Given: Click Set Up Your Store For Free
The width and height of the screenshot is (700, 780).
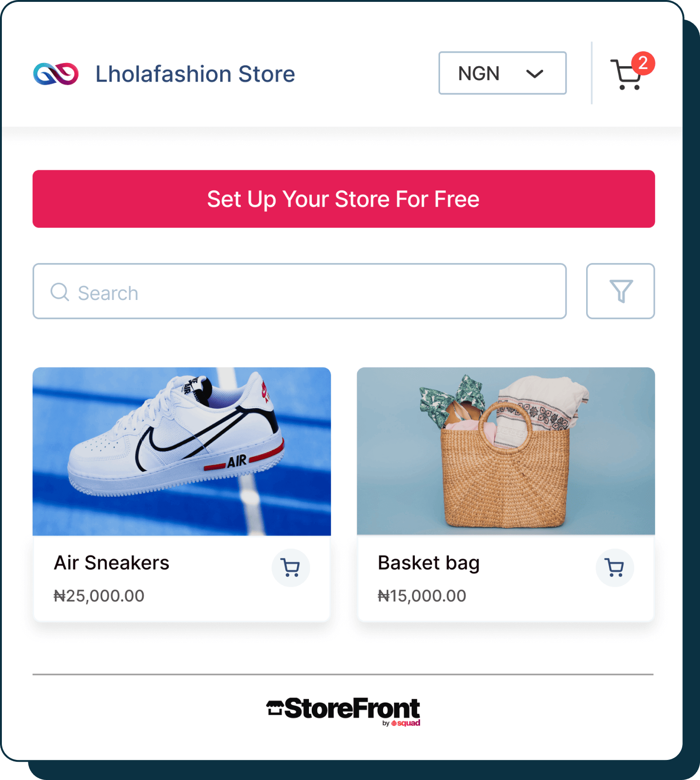Looking at the screenshot, I should [x=343, y=199].
